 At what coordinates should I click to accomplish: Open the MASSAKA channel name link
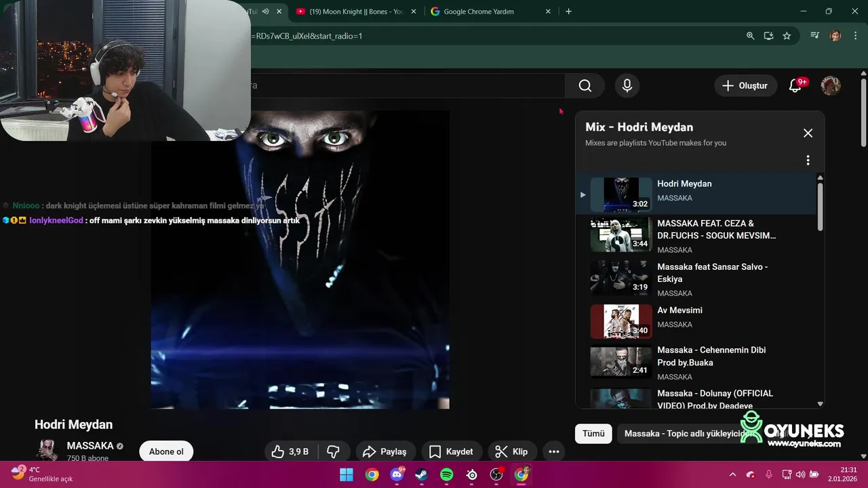tap(90, 446)
